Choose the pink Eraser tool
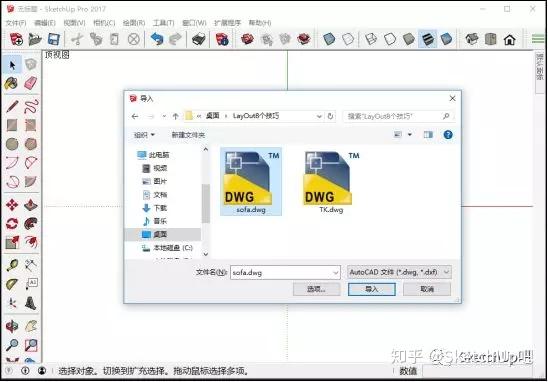Screen dimensions: 548x382 [31, 84]
